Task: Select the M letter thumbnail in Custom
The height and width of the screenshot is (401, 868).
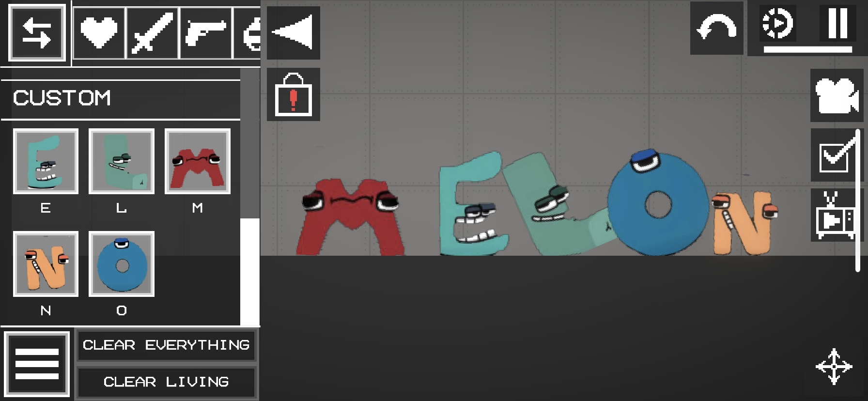Action: click(198, 161)
